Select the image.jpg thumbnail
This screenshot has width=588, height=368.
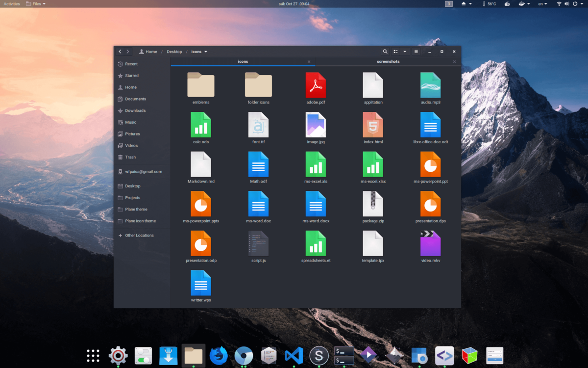tap(316, 125)
